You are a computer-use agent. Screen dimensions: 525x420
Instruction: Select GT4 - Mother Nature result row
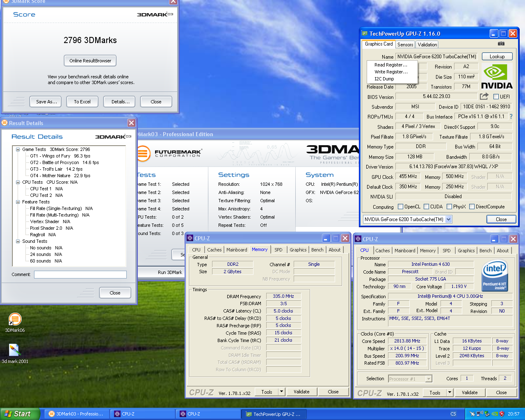(x=60, y=176)
